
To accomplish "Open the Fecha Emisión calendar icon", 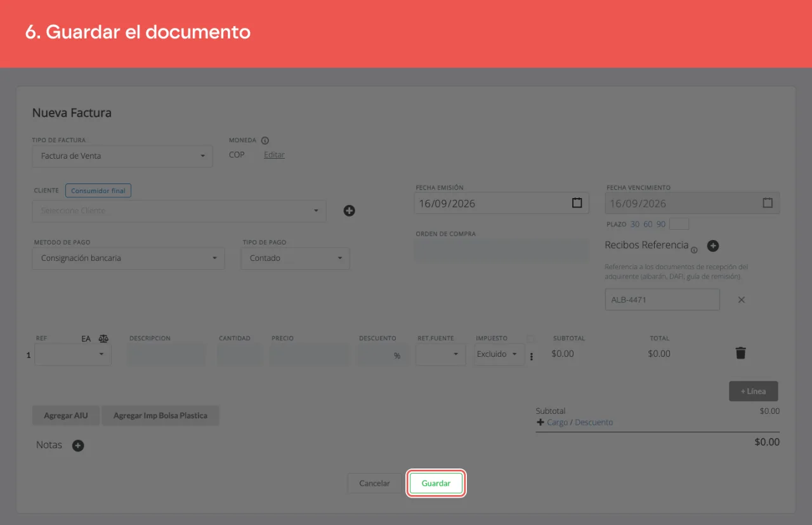I will 577,203.
